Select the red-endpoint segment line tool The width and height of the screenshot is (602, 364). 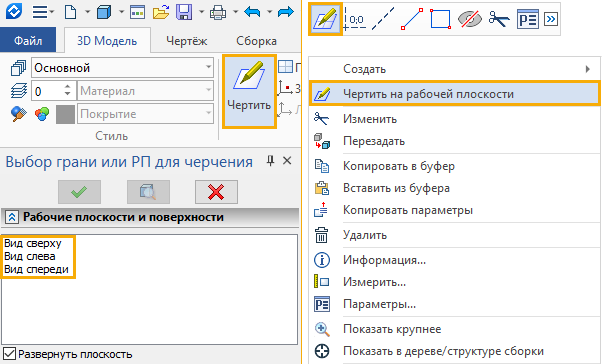(412, 19)
